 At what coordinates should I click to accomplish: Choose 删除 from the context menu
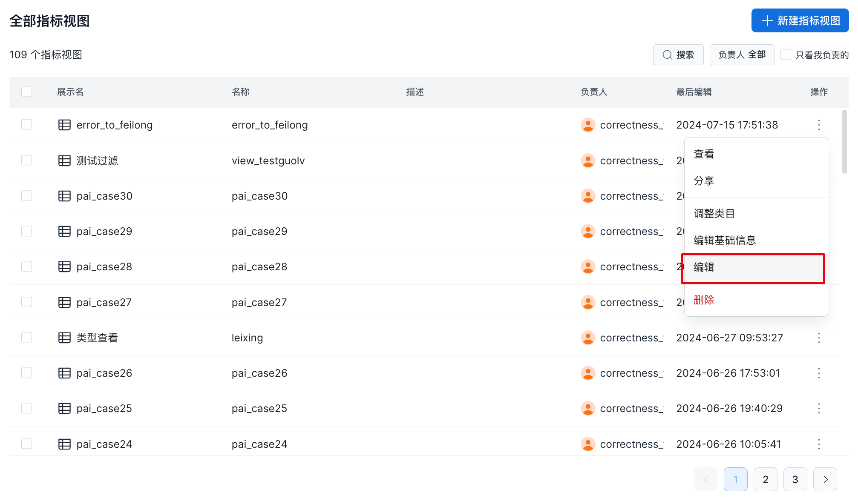pos(704,300)
